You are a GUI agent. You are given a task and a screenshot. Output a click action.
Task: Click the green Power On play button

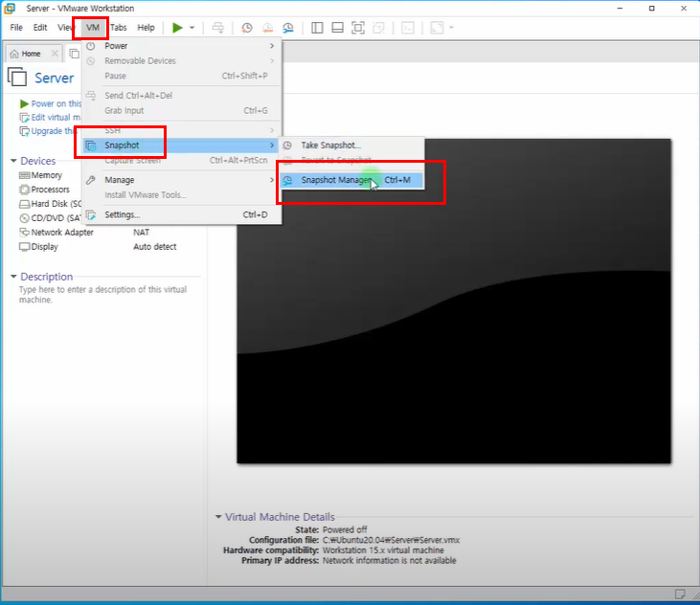tap(177, 28)
